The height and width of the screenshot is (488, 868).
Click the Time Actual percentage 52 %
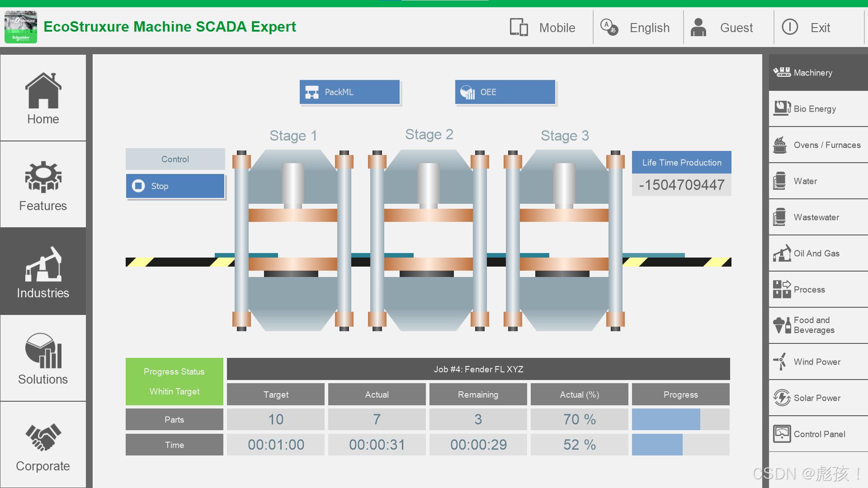(580, 445)
